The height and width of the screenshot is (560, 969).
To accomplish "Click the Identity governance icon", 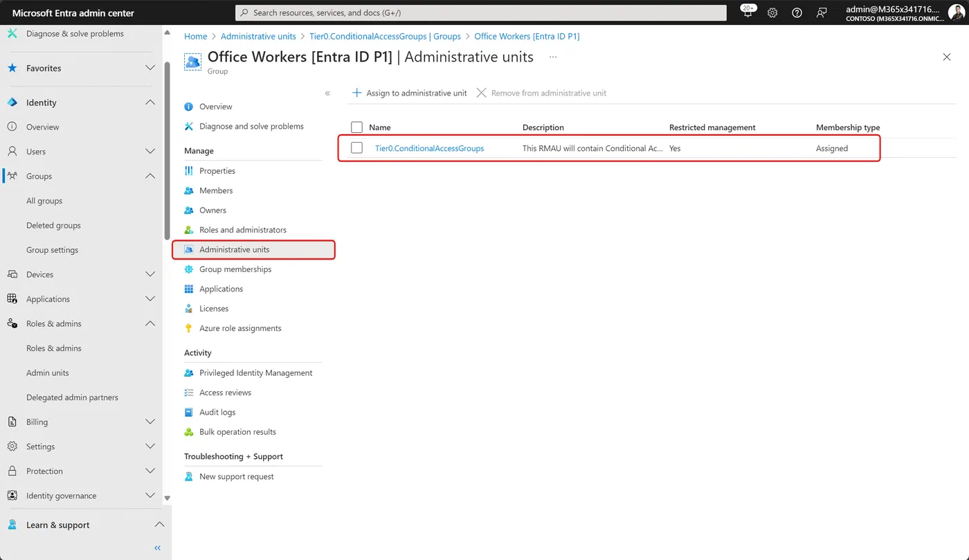I will tap(12, 496).
